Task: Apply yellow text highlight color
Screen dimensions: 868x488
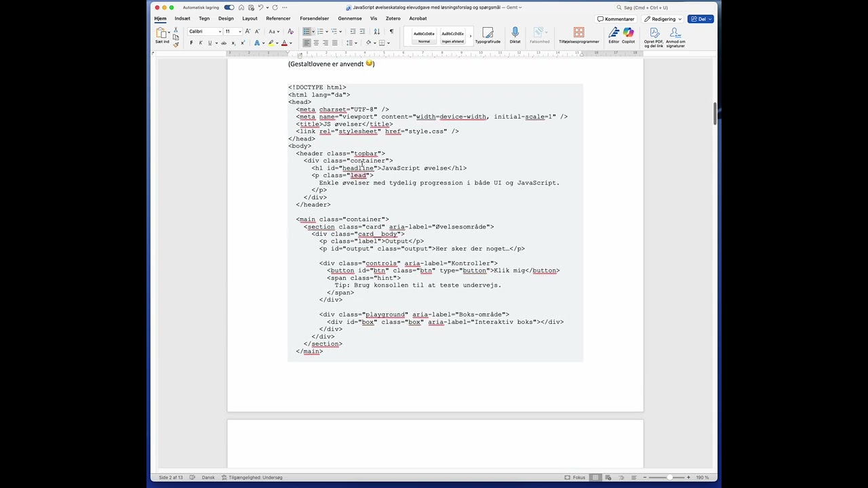Action: click(x=271, y=43)
